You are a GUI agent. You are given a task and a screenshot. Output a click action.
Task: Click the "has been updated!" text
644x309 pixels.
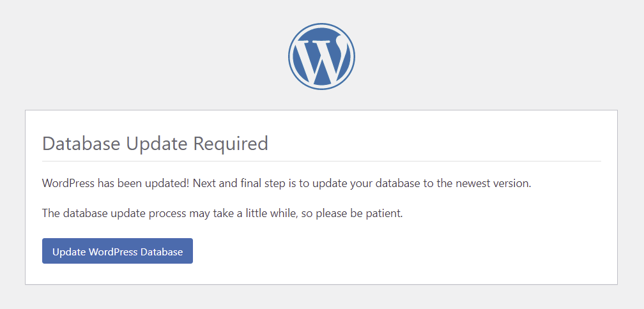144,183
